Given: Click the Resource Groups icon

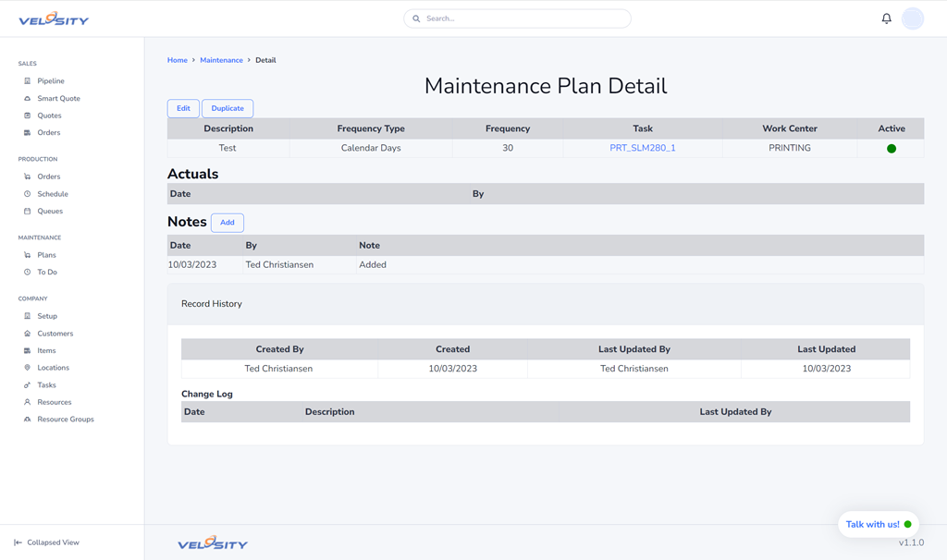Looking at the screenshot, I should click(x=27, y=420).
